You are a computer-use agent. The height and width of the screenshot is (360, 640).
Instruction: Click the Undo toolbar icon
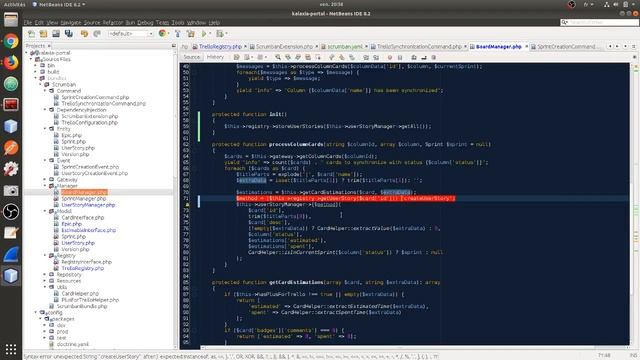point(84,34)
